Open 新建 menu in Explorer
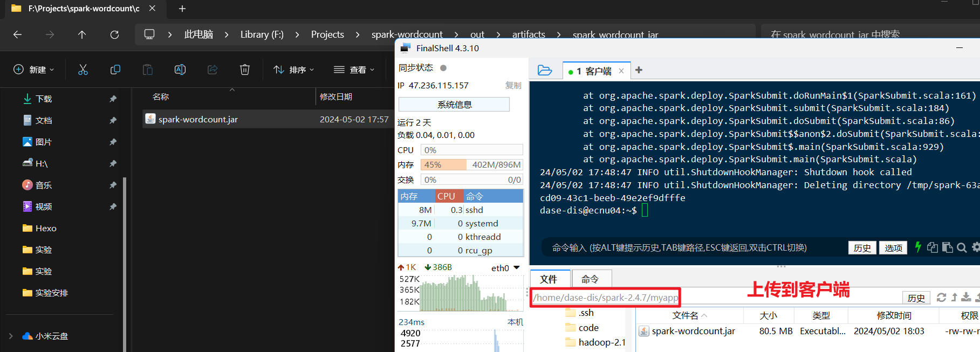This screenshot has width=980, height=352. tap(34, 70)
